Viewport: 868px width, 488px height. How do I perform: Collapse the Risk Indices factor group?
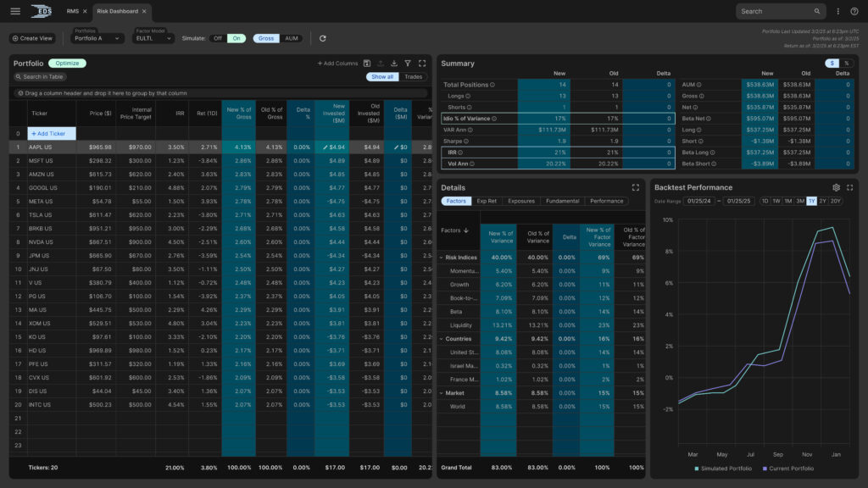pos(442,257)
